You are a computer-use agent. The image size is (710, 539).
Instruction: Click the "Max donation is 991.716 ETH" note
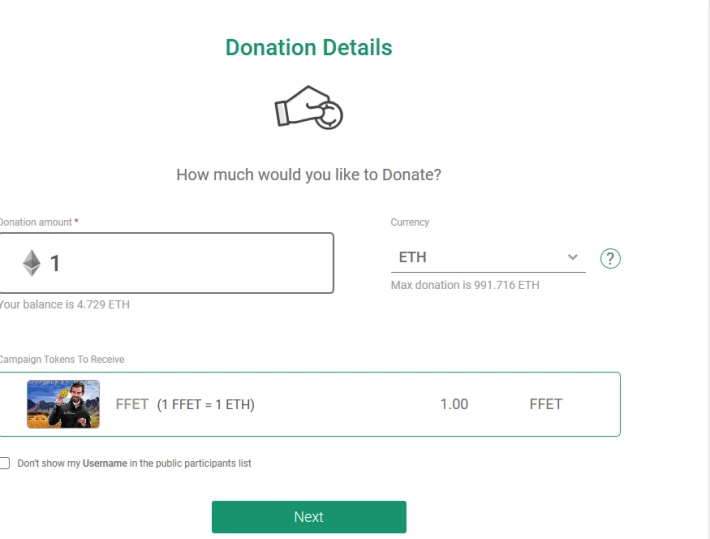pyautogui.click(x=465, y=285)
